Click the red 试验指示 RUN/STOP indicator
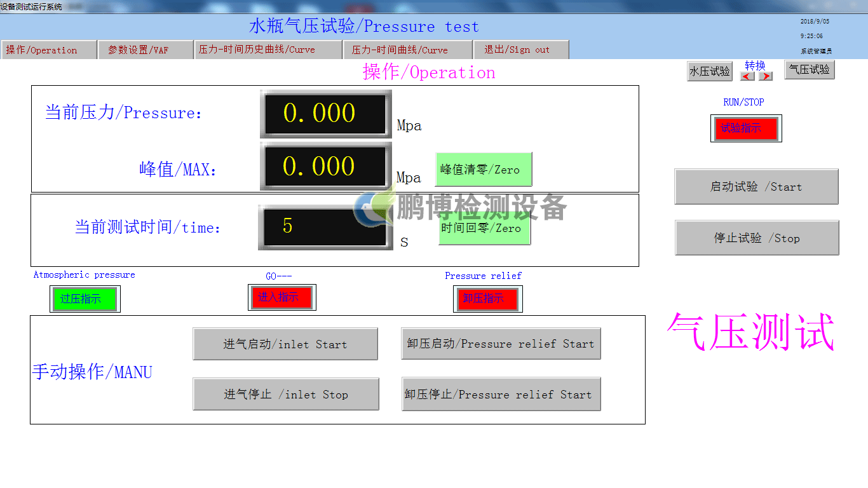 click(x=746, y=128)
